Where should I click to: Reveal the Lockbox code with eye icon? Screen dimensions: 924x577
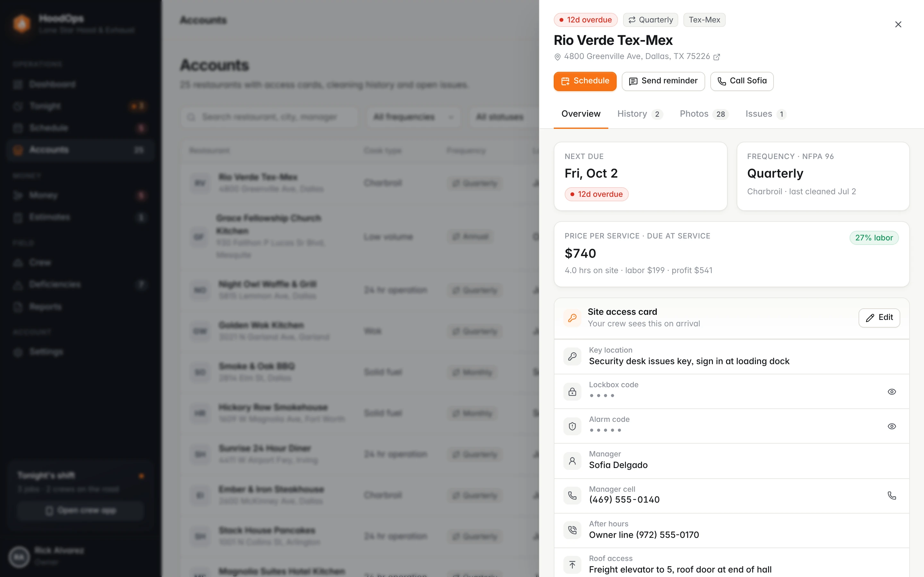pyautogui.click(x=892, y=391)
